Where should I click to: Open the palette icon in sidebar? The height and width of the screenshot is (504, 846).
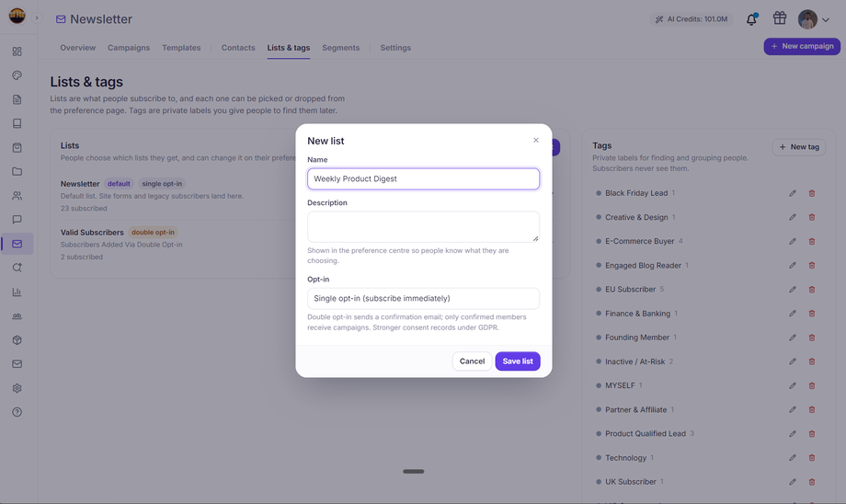17,75
